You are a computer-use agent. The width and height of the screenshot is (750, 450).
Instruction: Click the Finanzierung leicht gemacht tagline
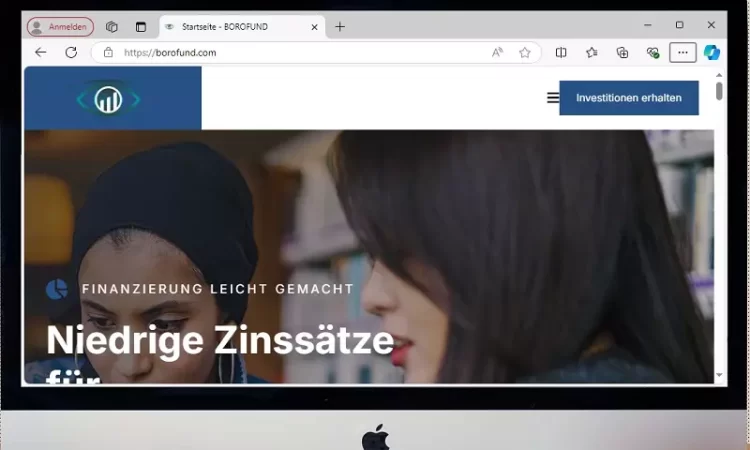tap(218, 289)
